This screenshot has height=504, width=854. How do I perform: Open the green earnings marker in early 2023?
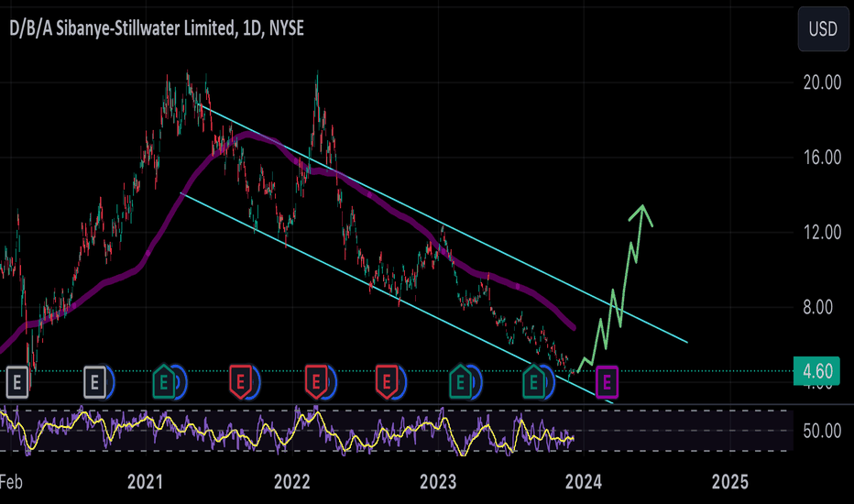pyautogui.click(x=461, y=382)
